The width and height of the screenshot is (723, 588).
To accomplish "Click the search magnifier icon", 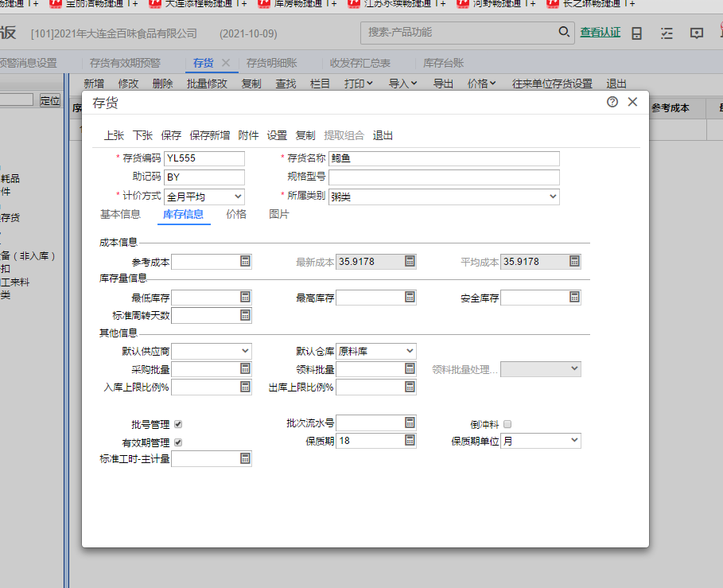I will tap(564, 32).
